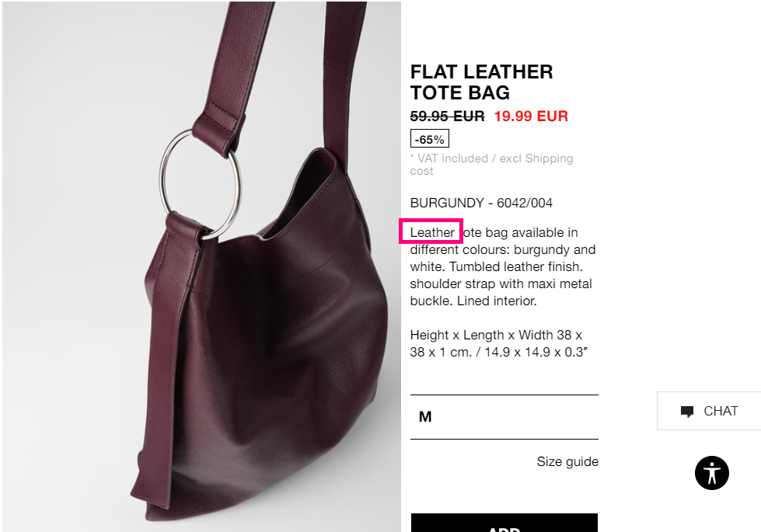Click the crossed-out 59.95 EUR price
This screenshot has width=761, height=532.
(447, 116)
